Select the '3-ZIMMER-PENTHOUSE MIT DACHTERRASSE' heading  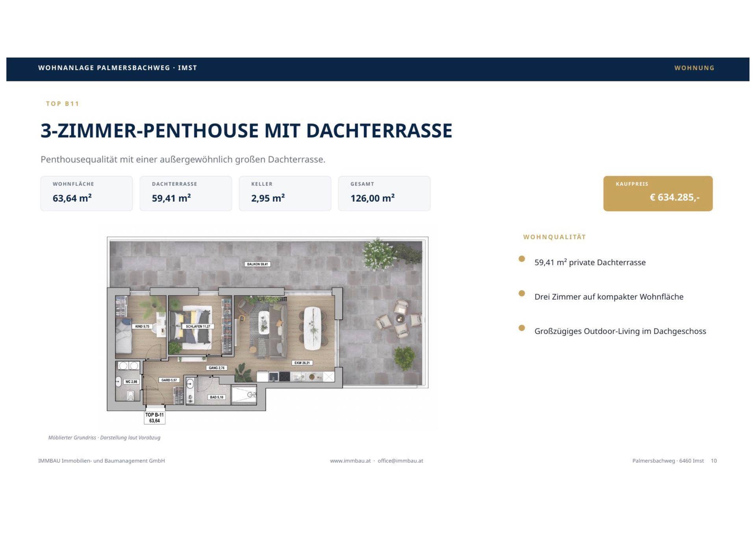point(246,131)
